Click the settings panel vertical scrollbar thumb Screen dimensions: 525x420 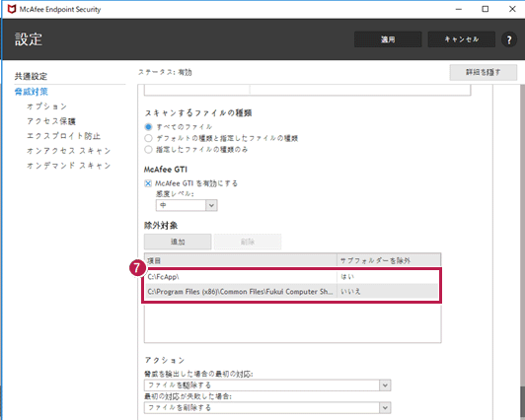[522, 402]
